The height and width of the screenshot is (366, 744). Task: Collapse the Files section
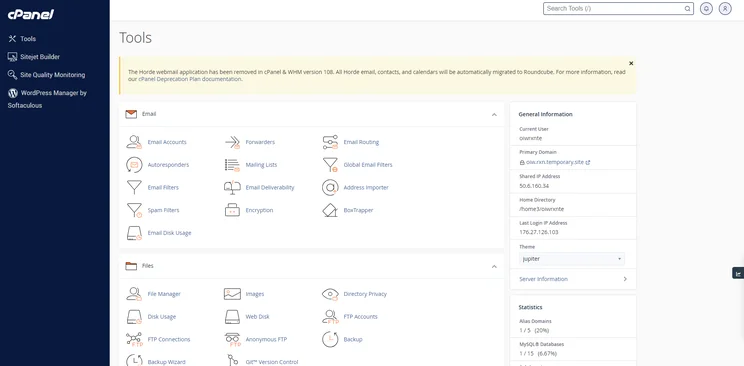[x=494, y=266]
